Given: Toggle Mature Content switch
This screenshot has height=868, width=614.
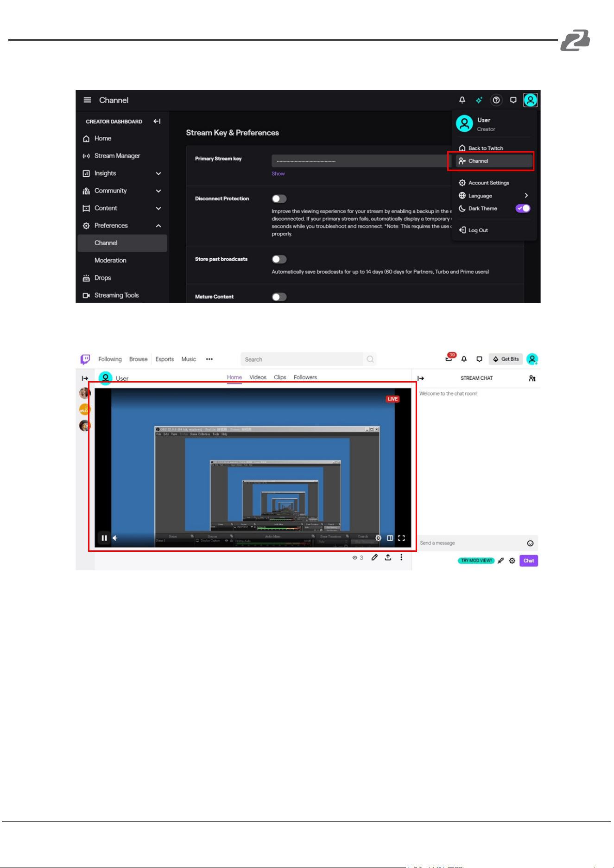Looking at the screenshot, I should click(x=279, y=297).
